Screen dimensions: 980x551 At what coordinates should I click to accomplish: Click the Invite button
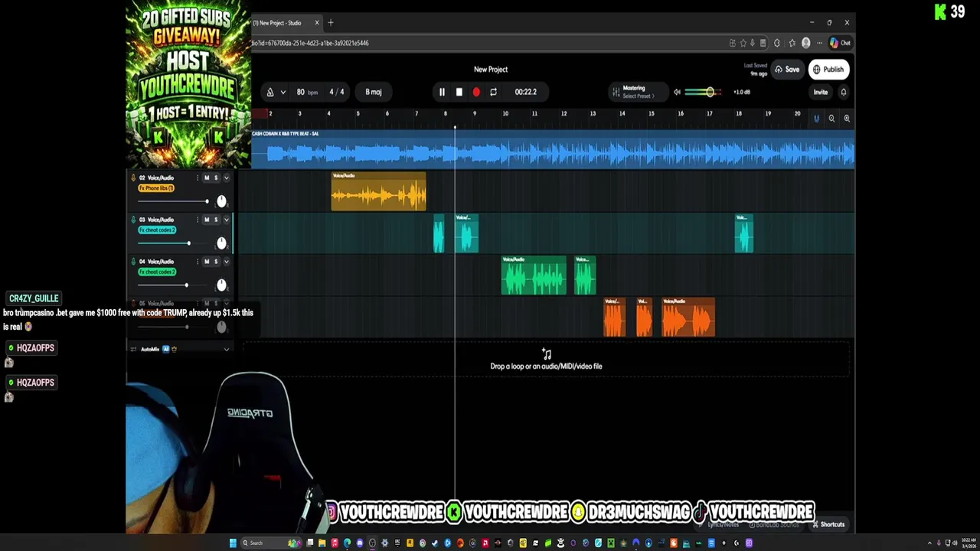coord(820,92)
